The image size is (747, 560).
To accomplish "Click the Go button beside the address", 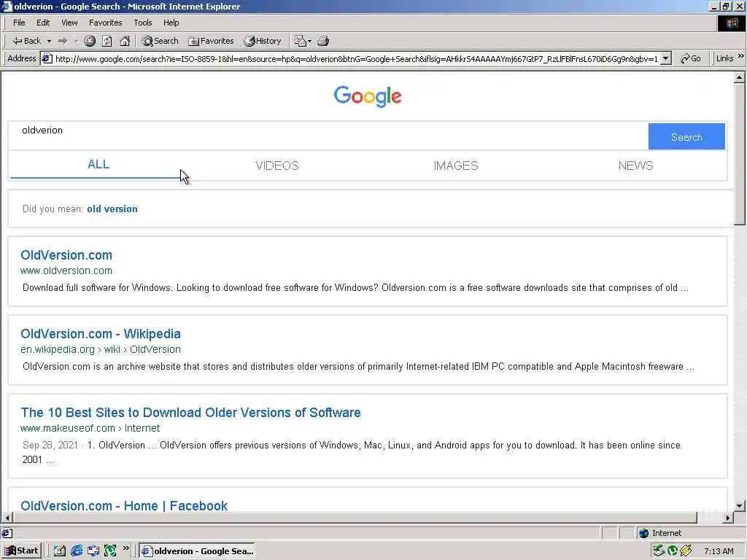I will (x=691, y=58).
